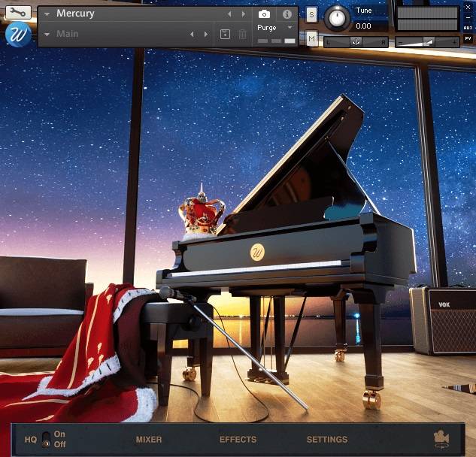Viewport: 476px width, 457px height.
Task: Toggle the HQ On/Off switch
Action: pyautogui.click(x=45, y=439)
